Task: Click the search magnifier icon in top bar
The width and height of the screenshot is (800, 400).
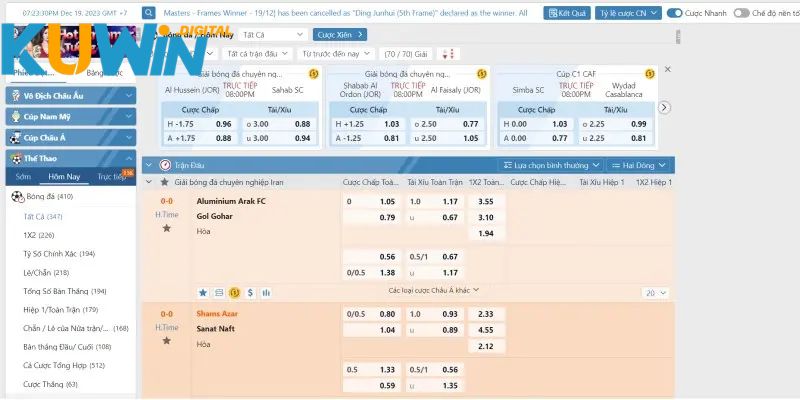Action: point(147,14)
